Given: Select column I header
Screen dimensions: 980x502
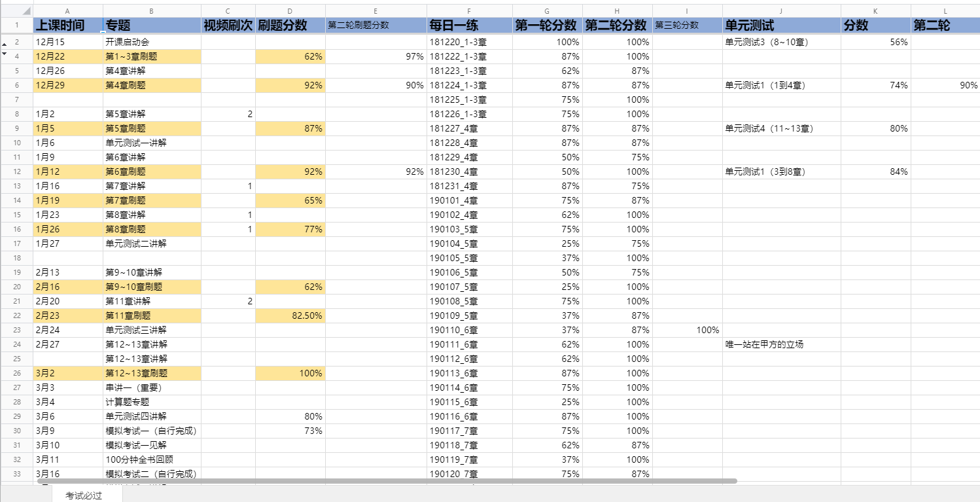Looking at the screenshot, I should coord(687,12).
